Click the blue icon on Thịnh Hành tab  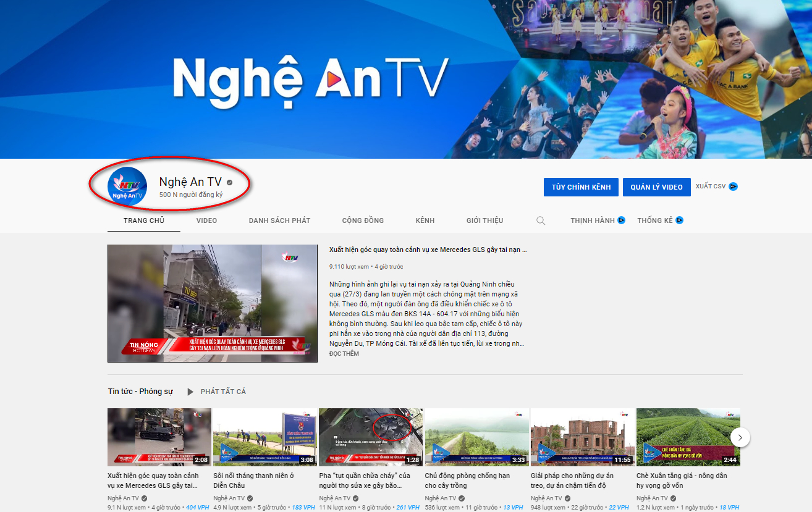click(x=622, y=220)
